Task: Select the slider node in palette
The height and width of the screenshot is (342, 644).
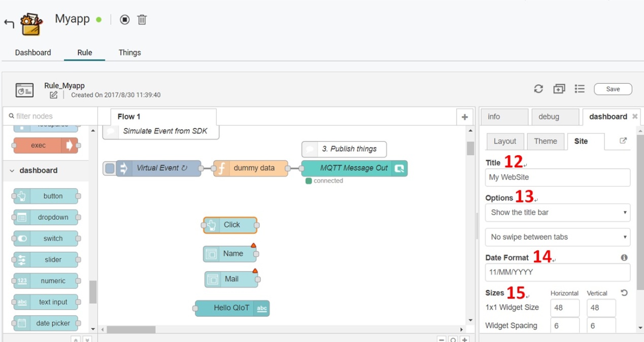Action: point(46,260)
